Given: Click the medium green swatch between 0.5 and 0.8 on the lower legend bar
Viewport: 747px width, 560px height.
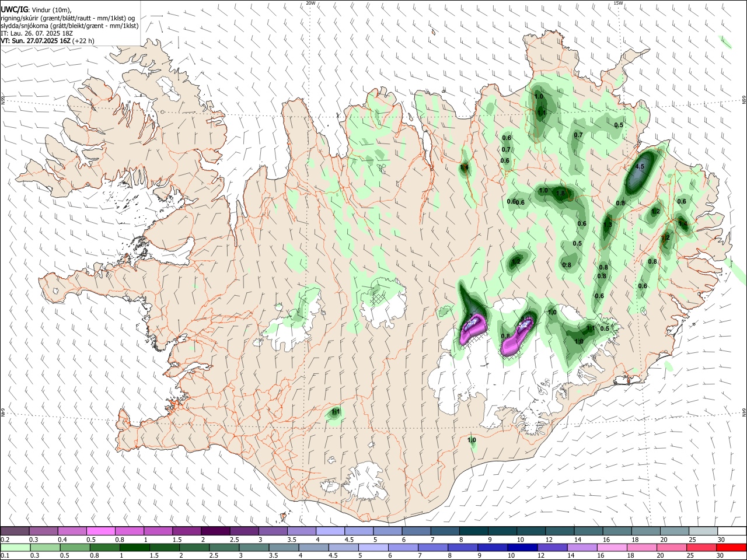Looking at the screenshot, I should [75, 547].
